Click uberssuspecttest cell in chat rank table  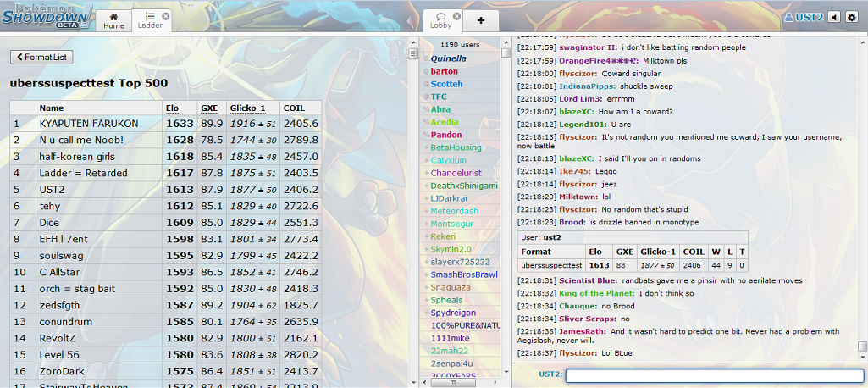552,266
